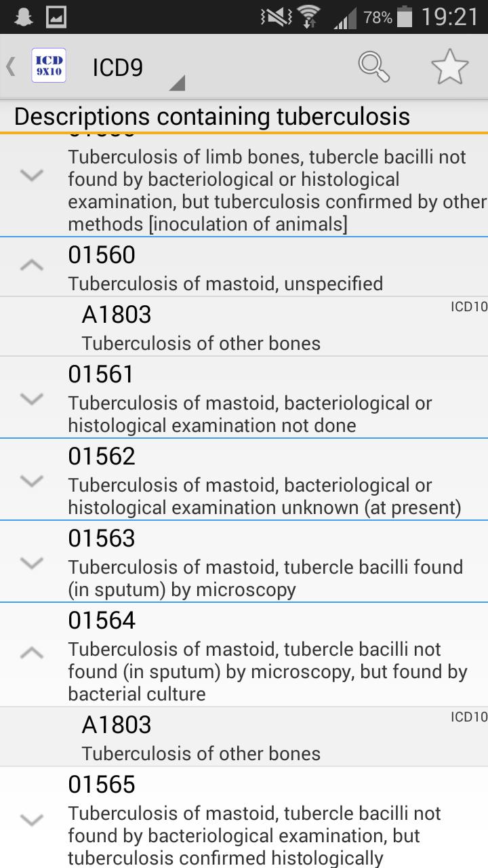Select the A1803 mapping under 01560

click(x=201, y=327)
